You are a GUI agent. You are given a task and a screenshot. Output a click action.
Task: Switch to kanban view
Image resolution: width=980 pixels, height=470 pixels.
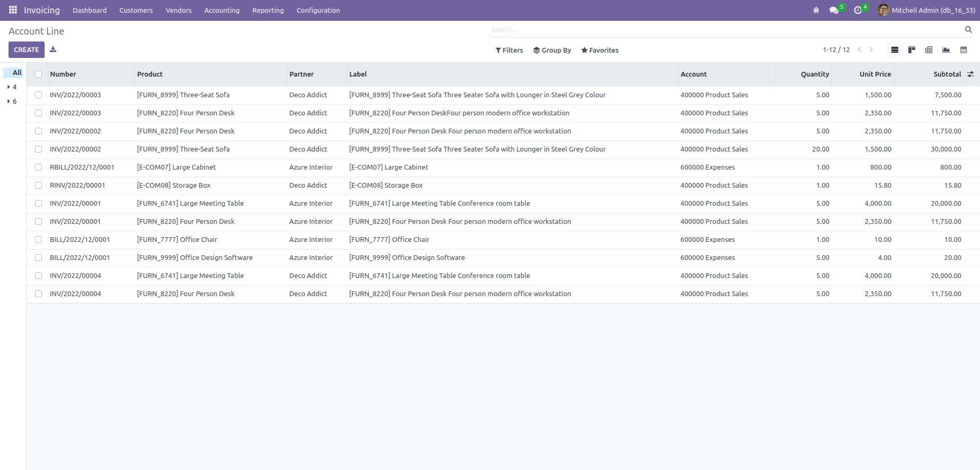click(912, 50)
